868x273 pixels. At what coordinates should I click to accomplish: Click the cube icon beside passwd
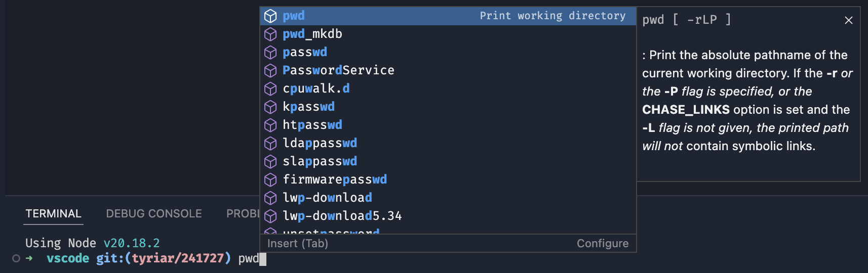[x=270, y=53]
